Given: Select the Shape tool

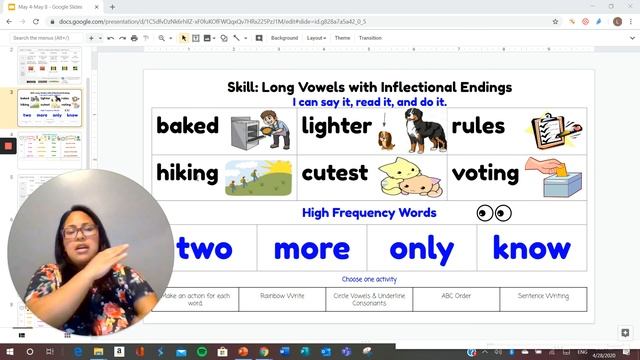Looking at the screenshot, I should pos(224,38).
